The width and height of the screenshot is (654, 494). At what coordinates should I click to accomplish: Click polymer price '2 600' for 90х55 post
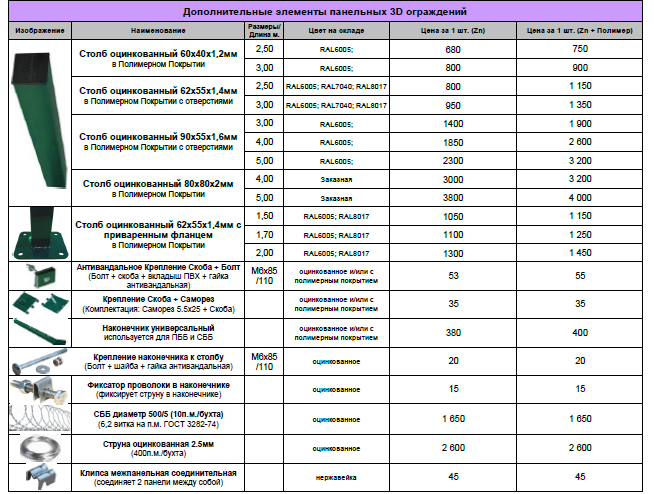coord(580,142)
